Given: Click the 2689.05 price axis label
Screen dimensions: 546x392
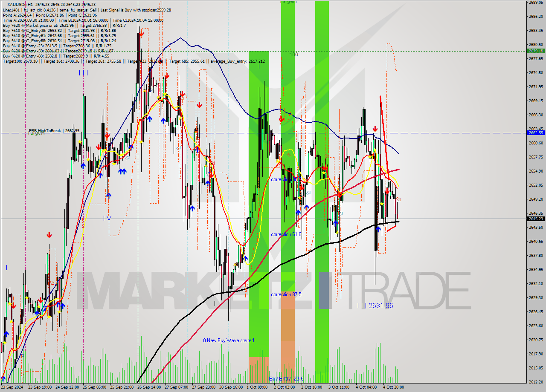Looking at the screenshot, I should click(536, 2).
